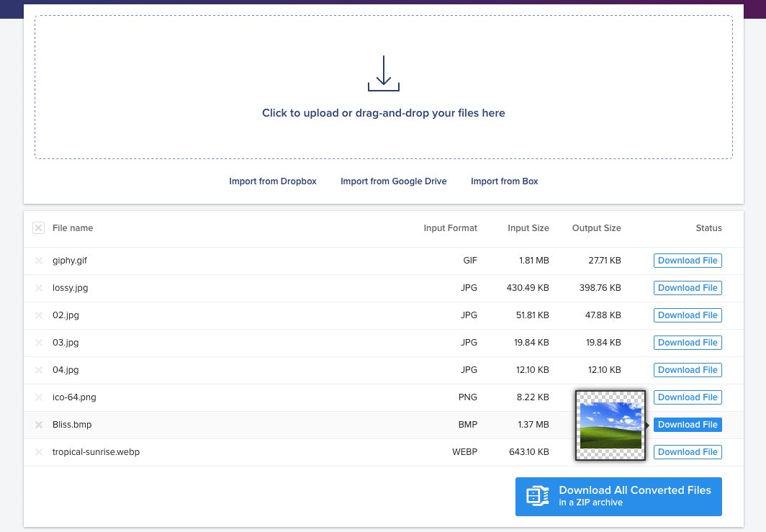Download the converted tropical-sunrise.webp file
Viewport: 766px width, 532px height.
pos(688,452)
